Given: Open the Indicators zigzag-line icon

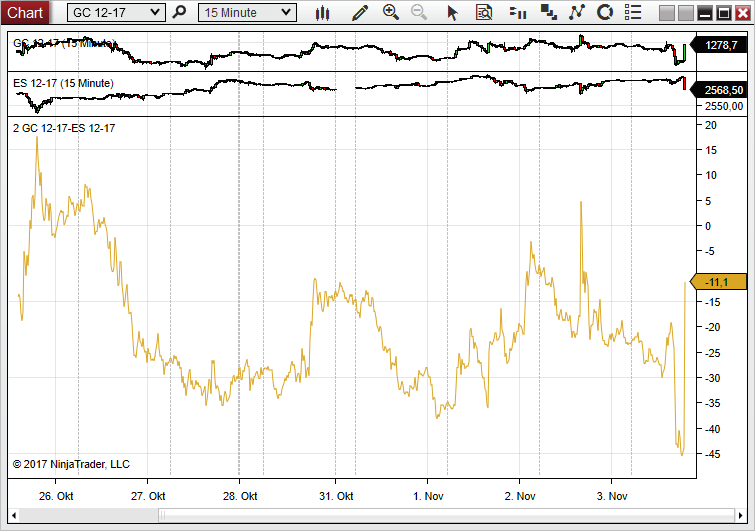Looking at the screenshot, I should pos(576,13).
